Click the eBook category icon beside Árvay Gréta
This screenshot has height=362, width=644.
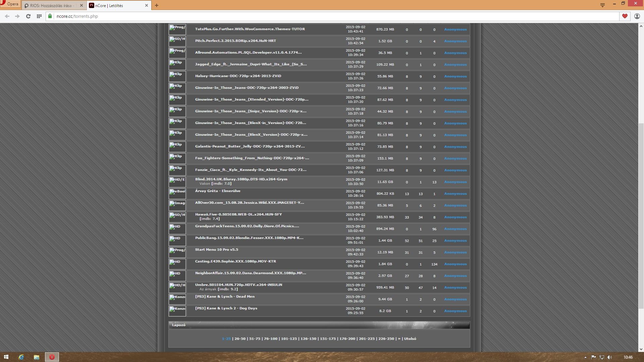[x=177, y=193]
